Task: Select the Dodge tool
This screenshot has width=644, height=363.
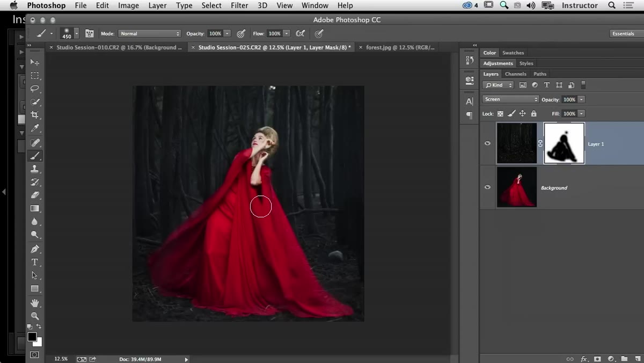Action: pos(35,235)
